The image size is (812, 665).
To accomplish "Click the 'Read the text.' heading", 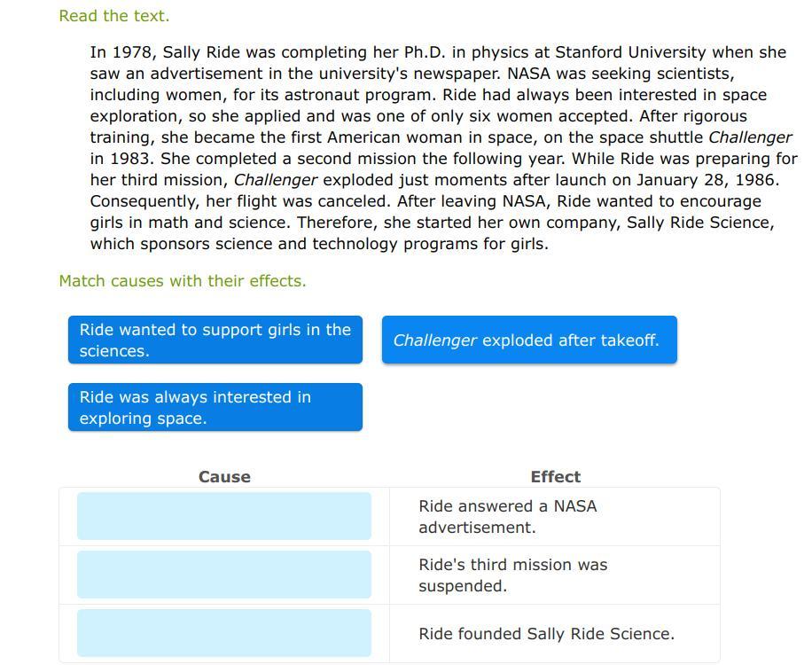I will (x=113, y=15).
